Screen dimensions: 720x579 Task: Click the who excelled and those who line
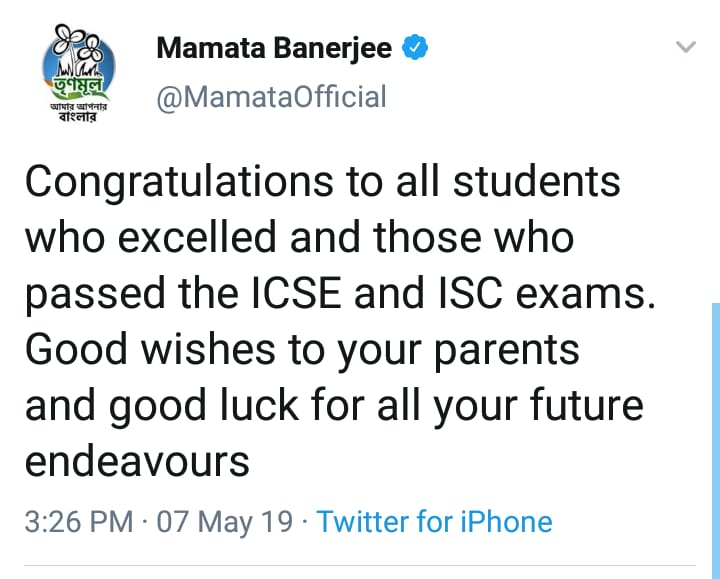[299, 237]
